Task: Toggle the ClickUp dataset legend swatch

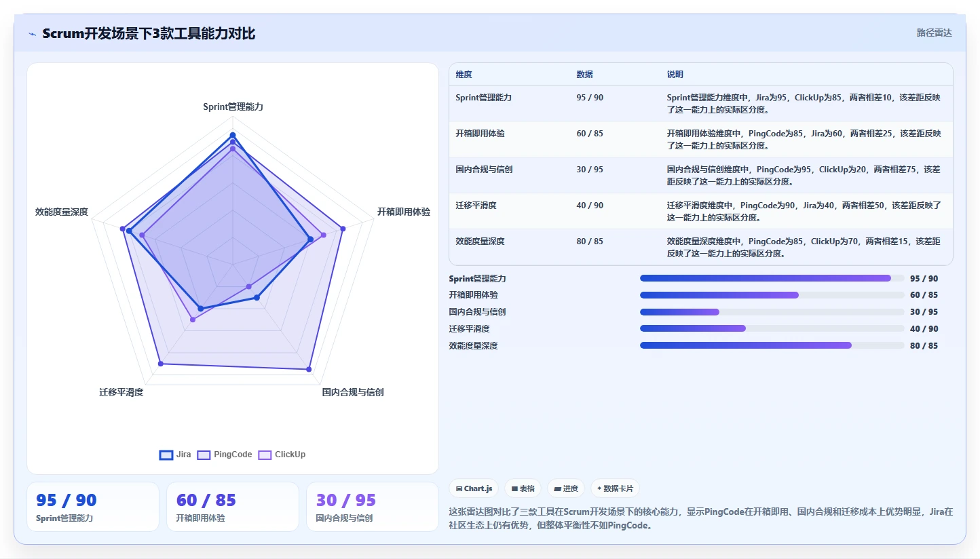Action: click(265, 455)
